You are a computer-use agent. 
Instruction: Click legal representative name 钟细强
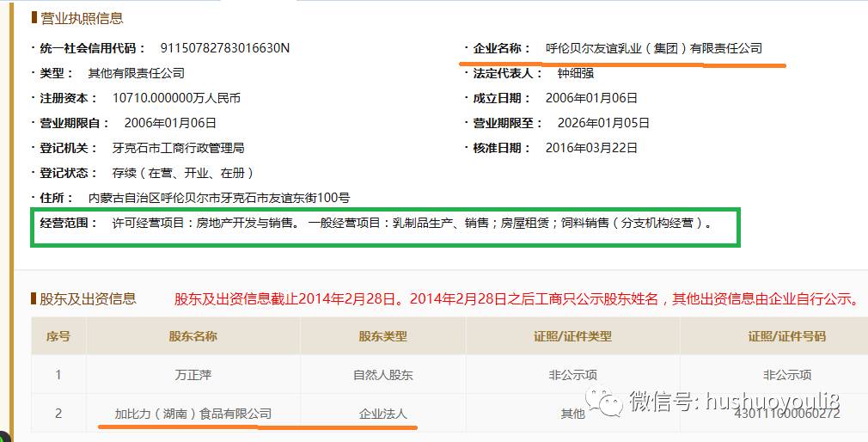pos(576,73)
